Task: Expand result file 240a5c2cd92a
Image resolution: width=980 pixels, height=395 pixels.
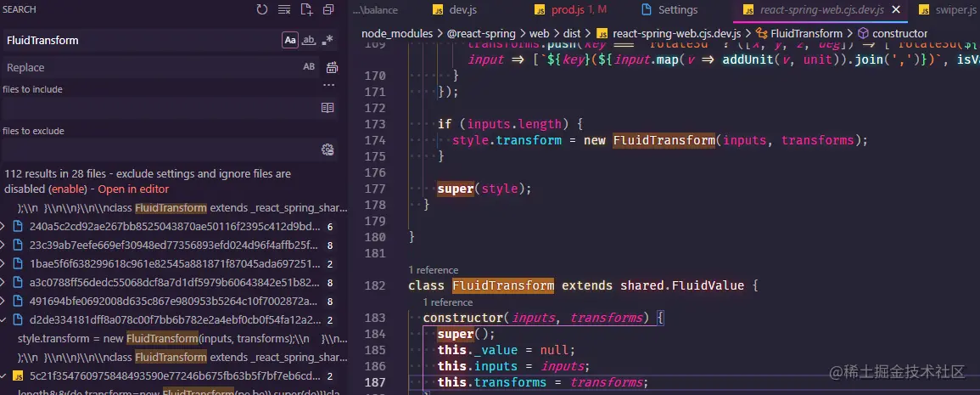Action: coord(3,226)
